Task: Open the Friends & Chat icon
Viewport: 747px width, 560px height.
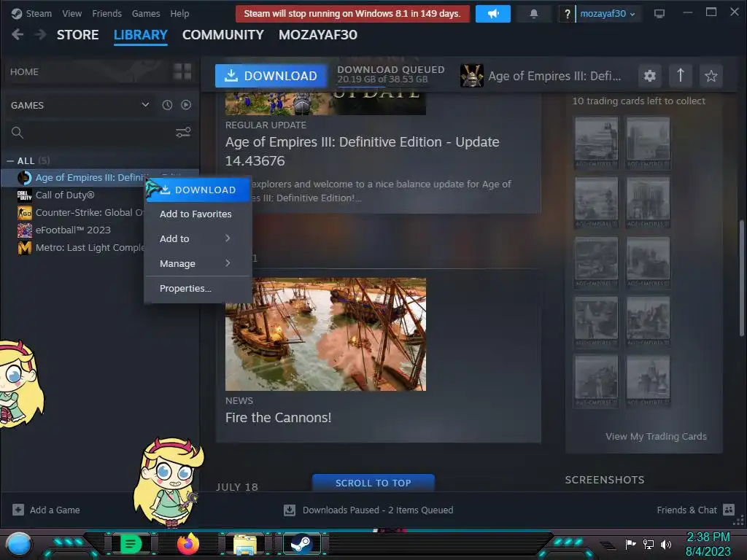Action: 729,510
